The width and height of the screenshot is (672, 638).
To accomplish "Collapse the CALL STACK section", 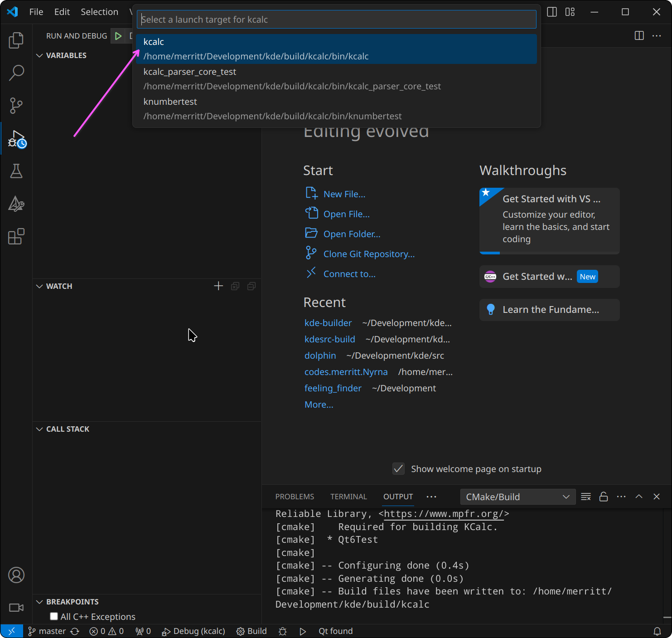I will click(39, 429).
